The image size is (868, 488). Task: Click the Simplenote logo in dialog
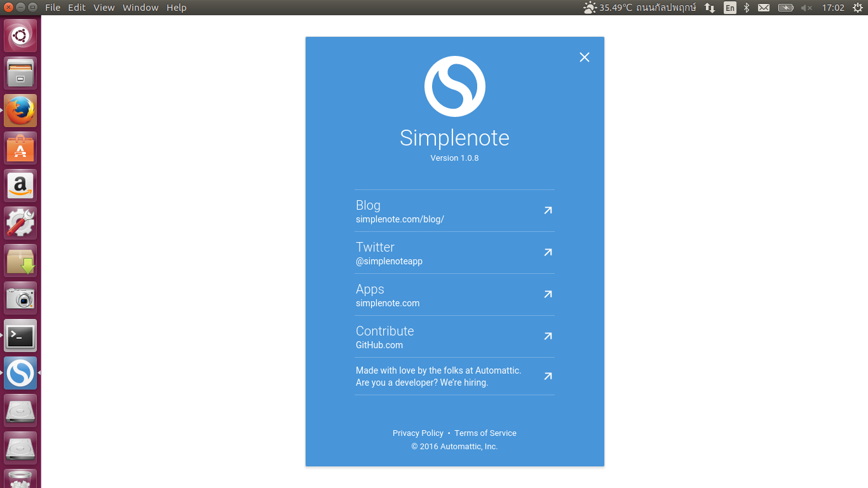pyautogui.click(x=455, y=86)
